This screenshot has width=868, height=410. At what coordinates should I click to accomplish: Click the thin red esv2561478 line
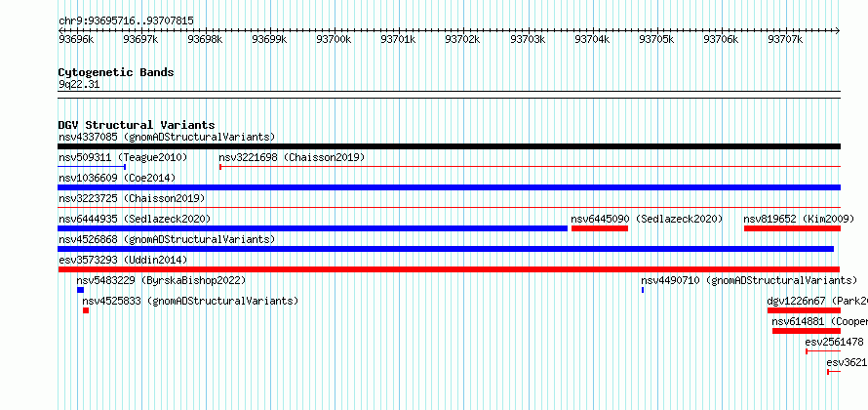click(823, 351)
